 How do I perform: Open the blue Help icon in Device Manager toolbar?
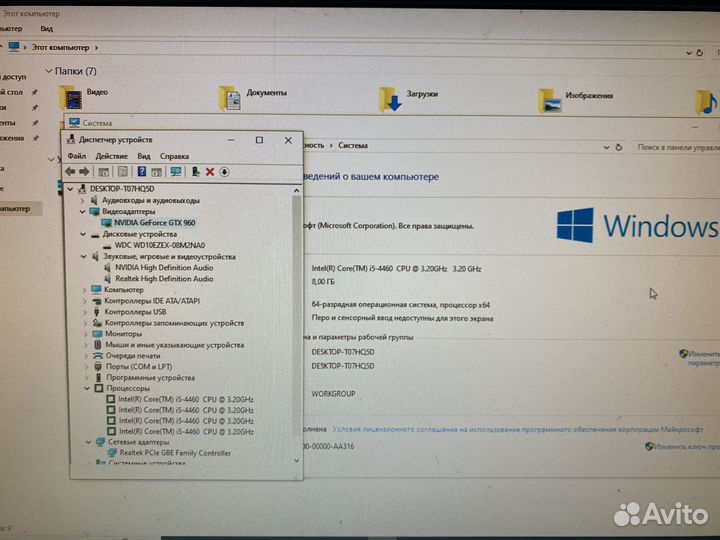(141, 172)
